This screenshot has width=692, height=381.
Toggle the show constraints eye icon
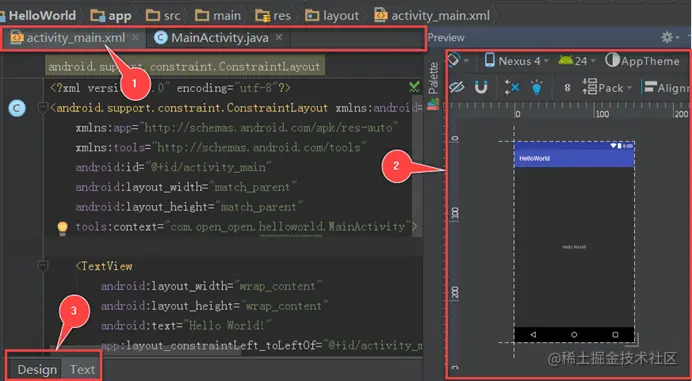pyautogui.click(x=457, y=87)
